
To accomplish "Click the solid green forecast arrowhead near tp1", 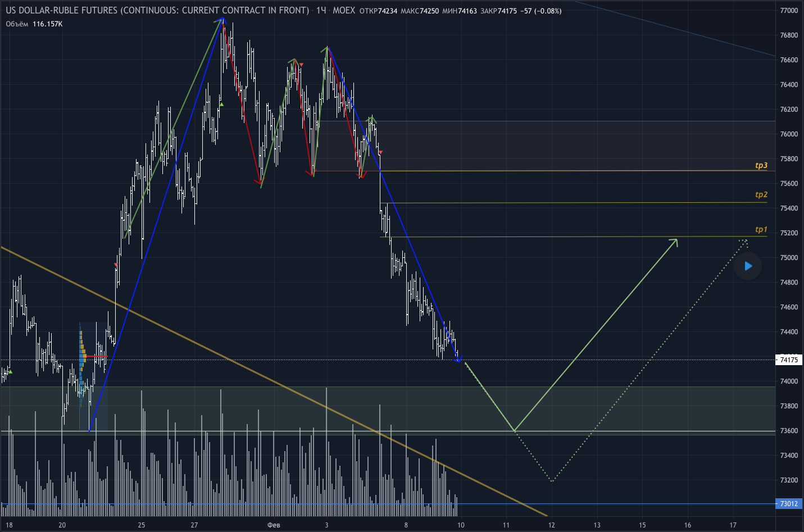I will pos(675,242).
